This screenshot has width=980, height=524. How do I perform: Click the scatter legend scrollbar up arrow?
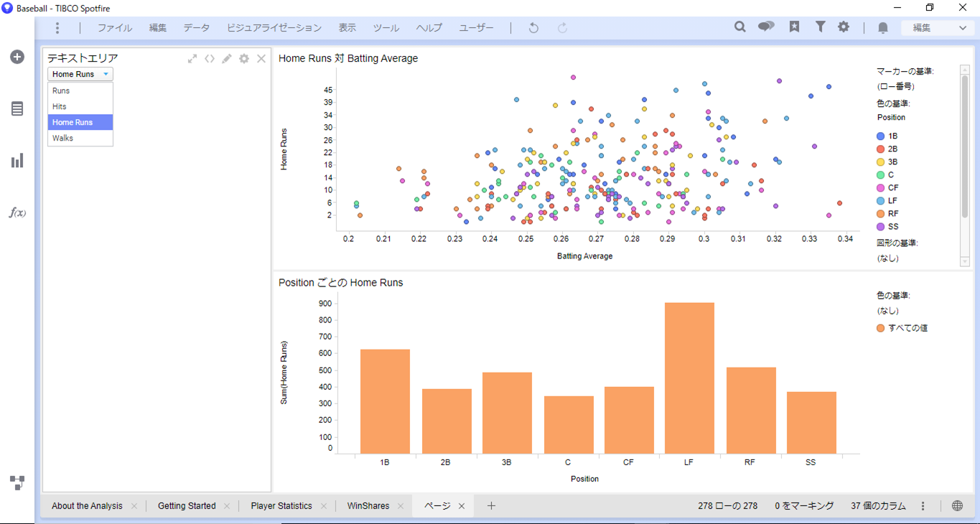965,70
